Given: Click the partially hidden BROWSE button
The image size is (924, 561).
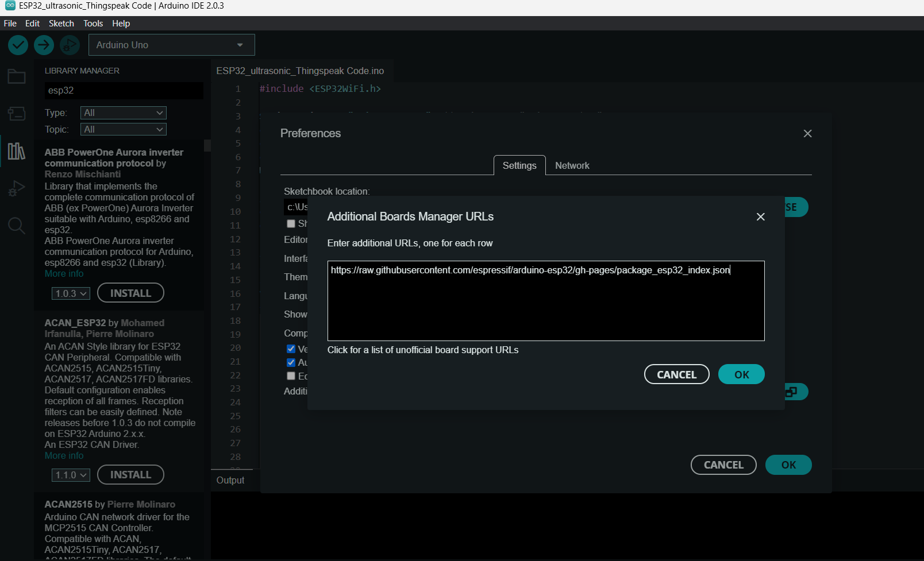Looking at the screenshot, I should (796, 207).
